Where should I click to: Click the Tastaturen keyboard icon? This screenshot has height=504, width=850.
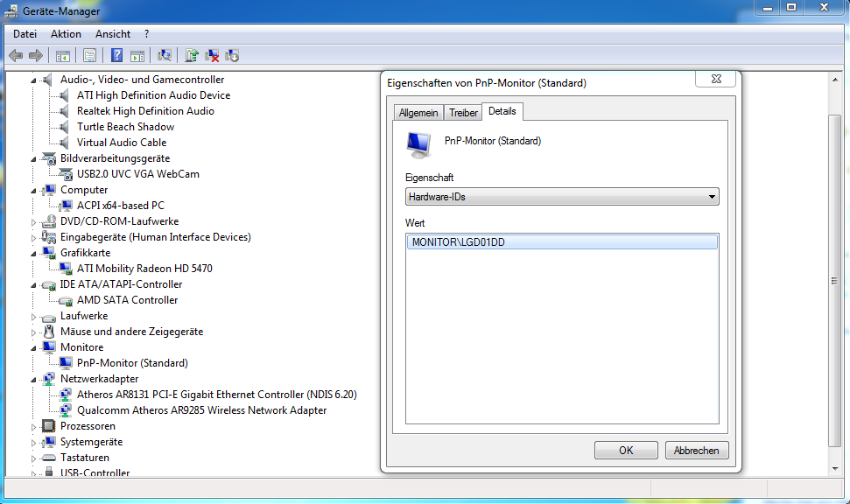click(x=49, y=458)
